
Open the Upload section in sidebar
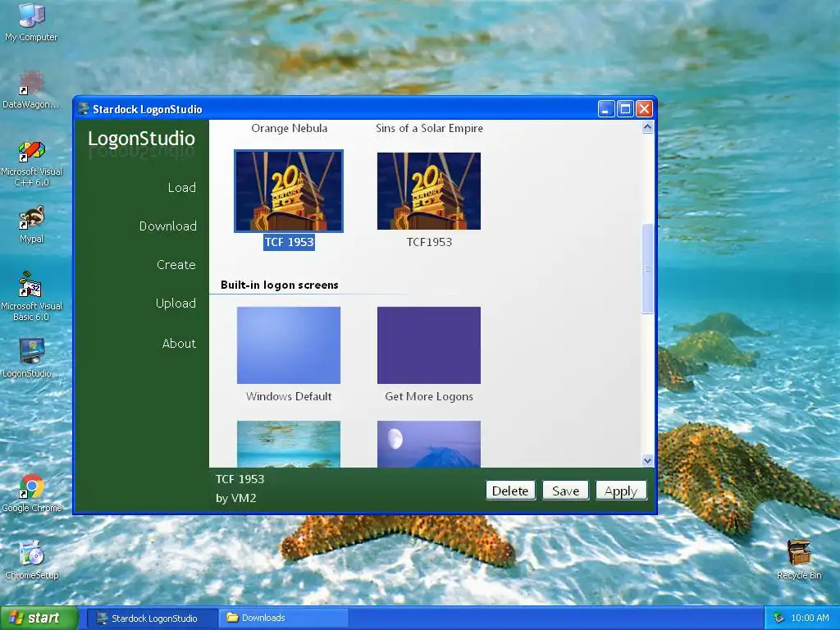[x=176, y=304]
